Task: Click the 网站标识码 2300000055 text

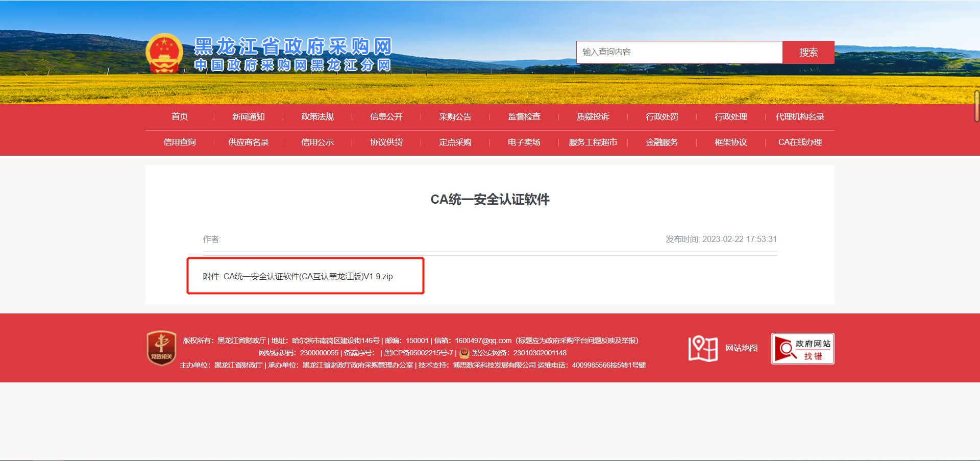Action: pos(299,353)
